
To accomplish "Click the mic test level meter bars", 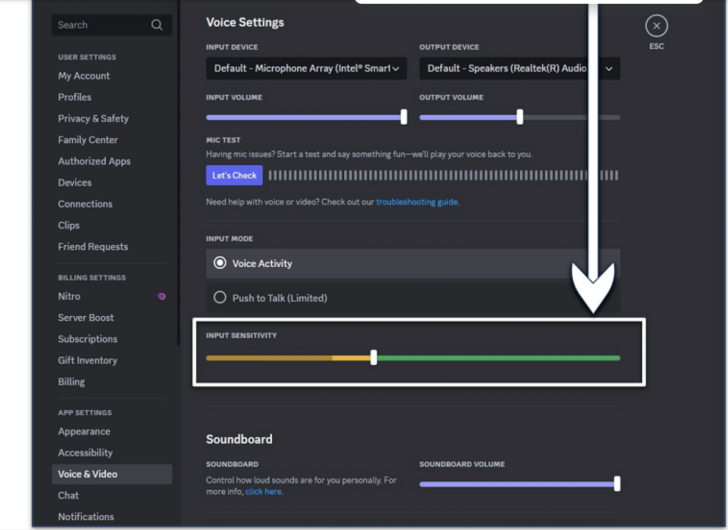I will tap(443, 175).
